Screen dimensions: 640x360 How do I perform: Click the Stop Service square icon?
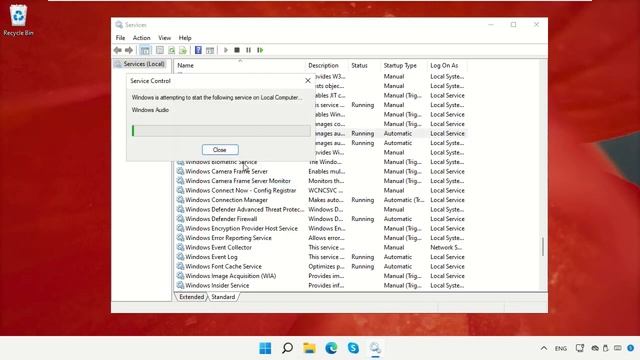(237, 50)
